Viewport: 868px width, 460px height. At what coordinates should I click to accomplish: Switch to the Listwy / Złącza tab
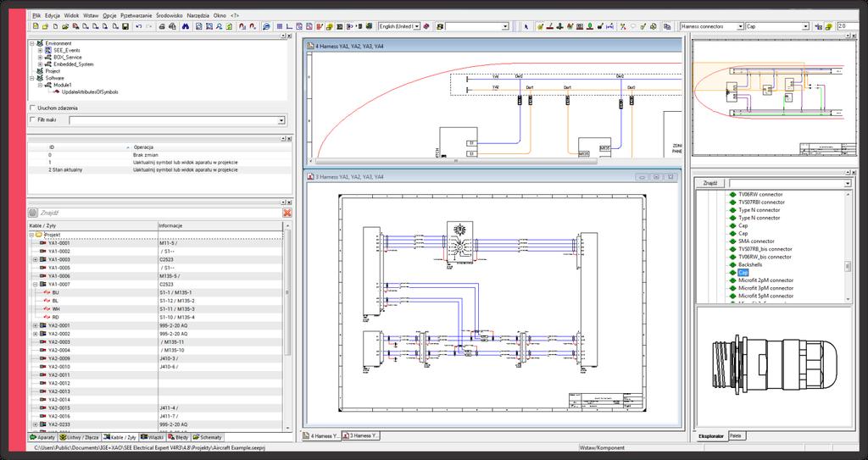coord(79,437)
